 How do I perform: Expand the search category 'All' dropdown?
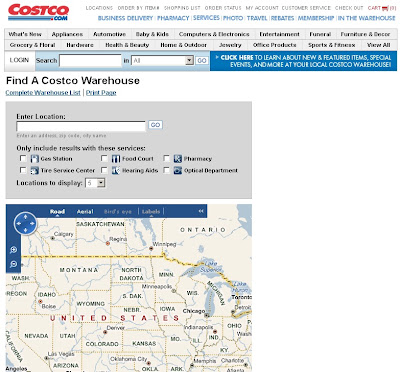[x=162, y=60]
